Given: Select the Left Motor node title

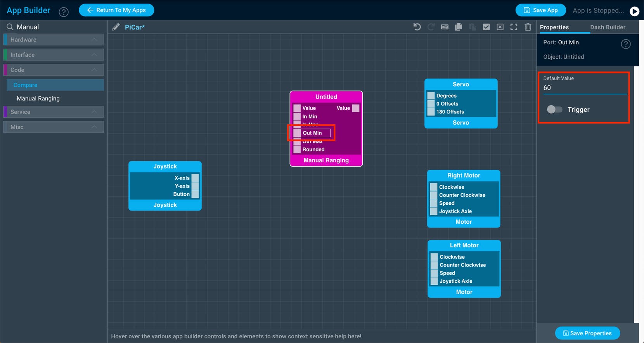Looking at the screenshot, I should click(x=464, y=245).
